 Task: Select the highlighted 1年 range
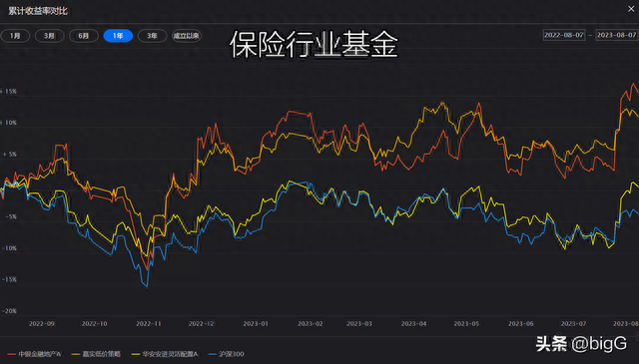pyautogui.click(x=118, y=36)
